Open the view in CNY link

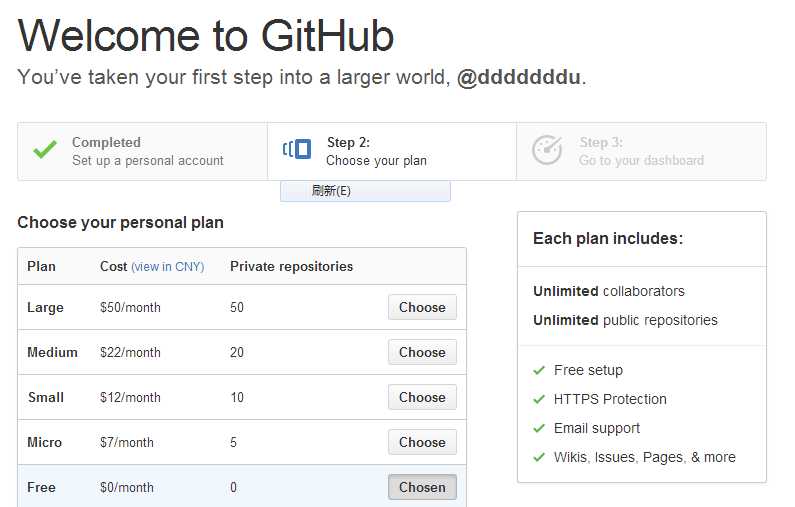pos(167,267)
